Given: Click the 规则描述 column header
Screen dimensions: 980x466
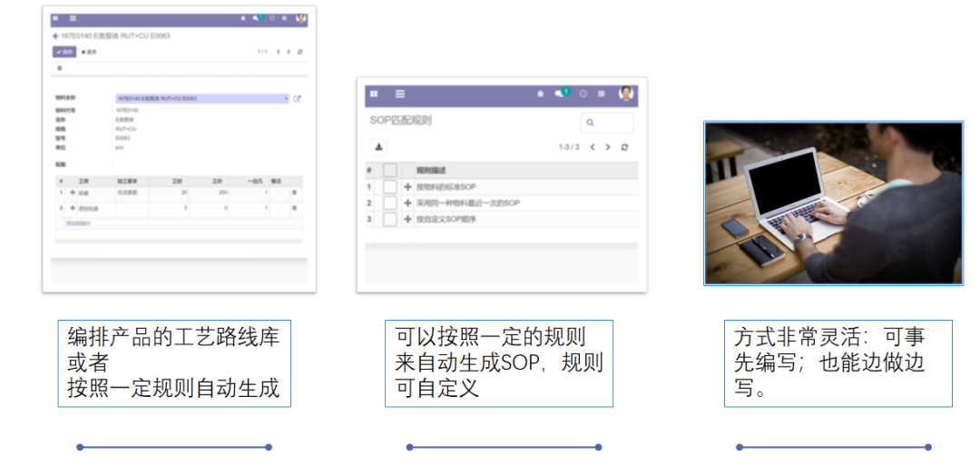Looking at the screenshot, I should 431,170.
